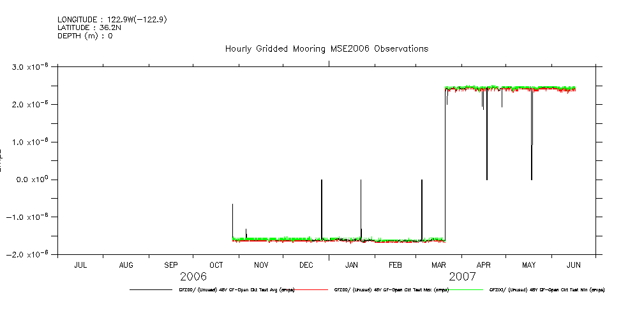Click the MAR month label on x-axis
644x322 pixels.
pyautogui.click(x=439, y=264)
